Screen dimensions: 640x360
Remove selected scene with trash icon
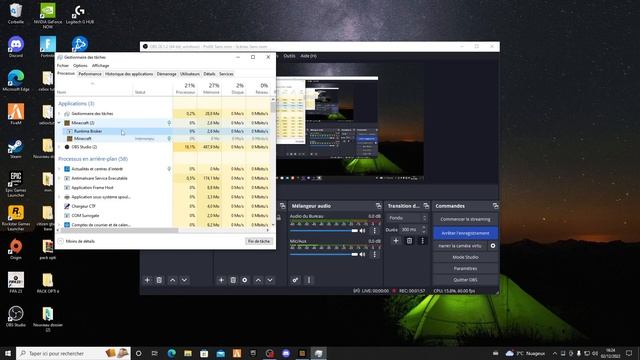[159, 280]
